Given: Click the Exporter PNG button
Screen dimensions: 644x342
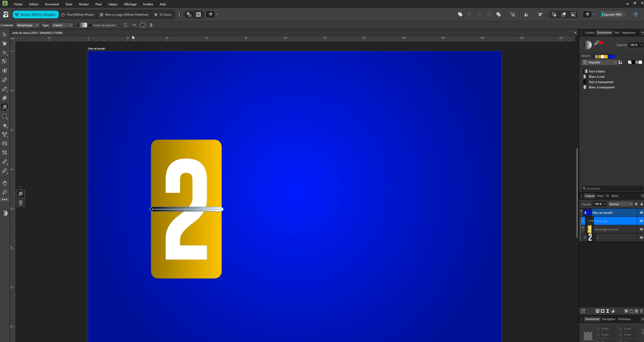Looking at the screenshot, I should coord(612,15).
